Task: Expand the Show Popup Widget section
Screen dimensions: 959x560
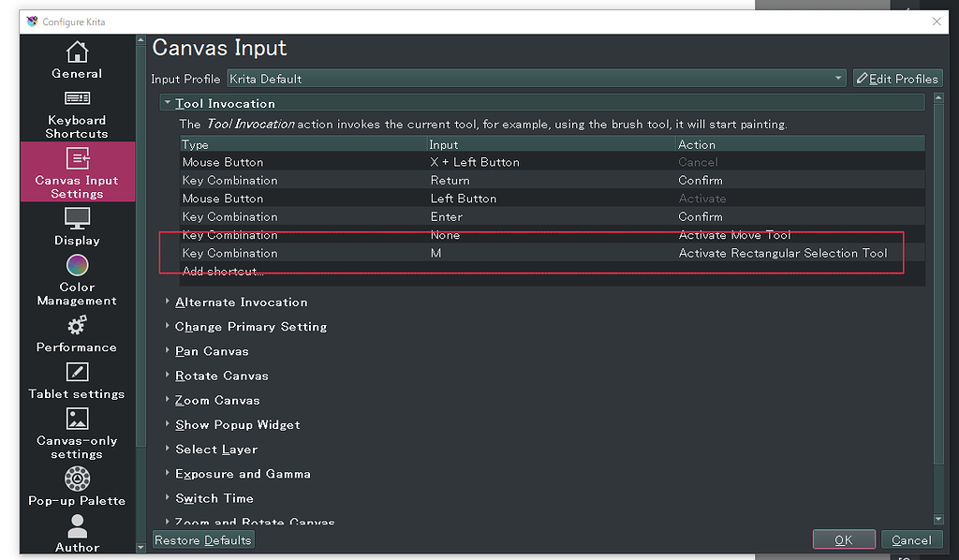Action: [167, 423]
